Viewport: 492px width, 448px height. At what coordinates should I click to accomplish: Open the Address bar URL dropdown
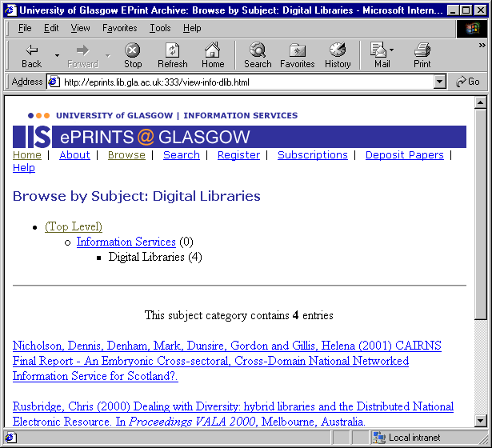pyautogui.click(x=439, y=82)
